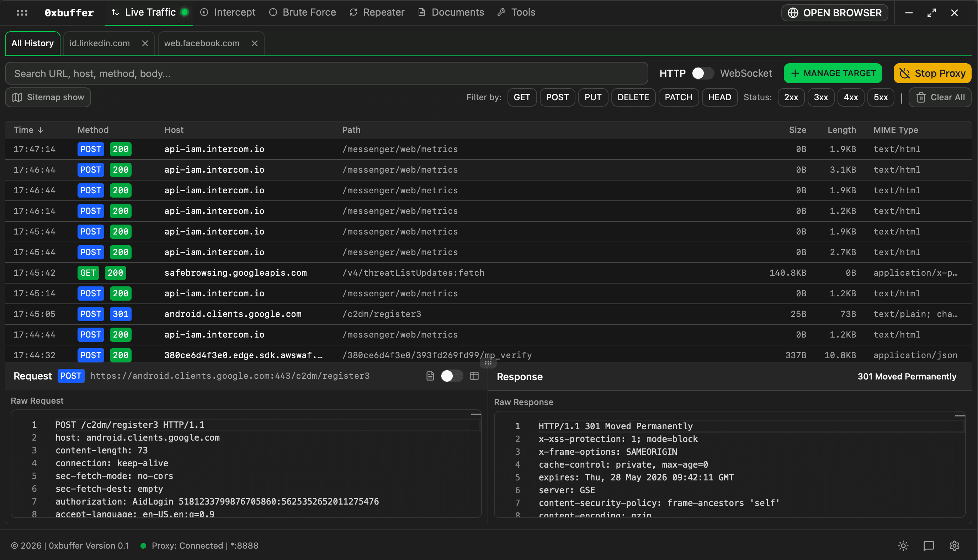Toggle the GET method filter
The height and width of the screenshot is (560, 978).
(522, 97)
